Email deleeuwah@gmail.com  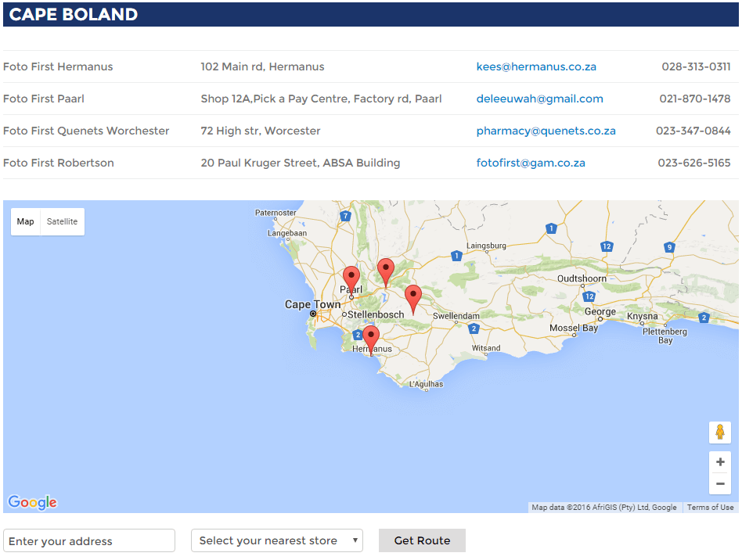[x=539, y=99]
